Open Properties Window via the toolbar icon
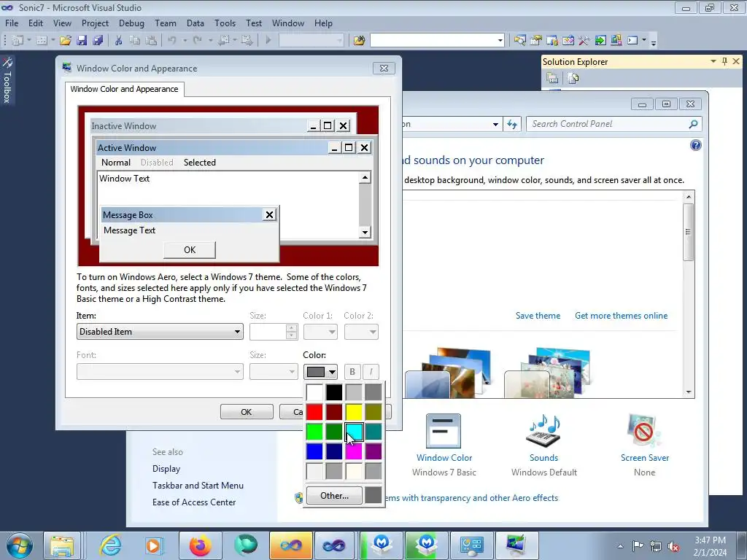 tap(536, 41)
